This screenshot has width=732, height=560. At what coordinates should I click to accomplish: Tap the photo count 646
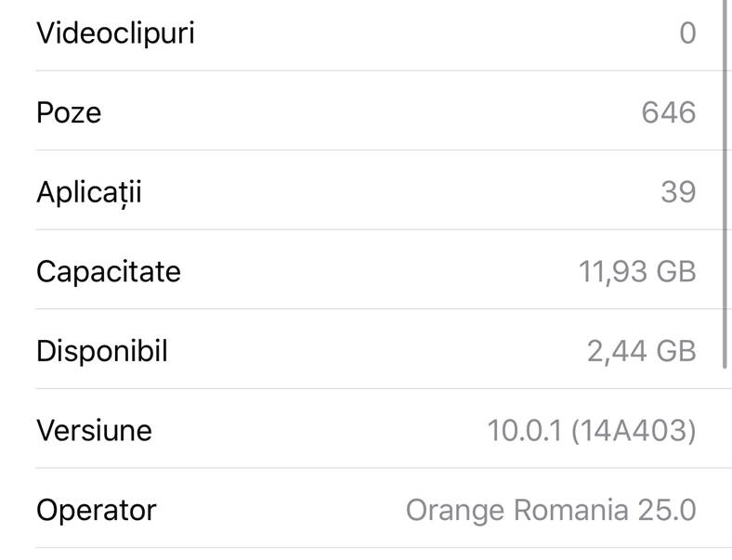pyautogui.click(x=668, y=113)
